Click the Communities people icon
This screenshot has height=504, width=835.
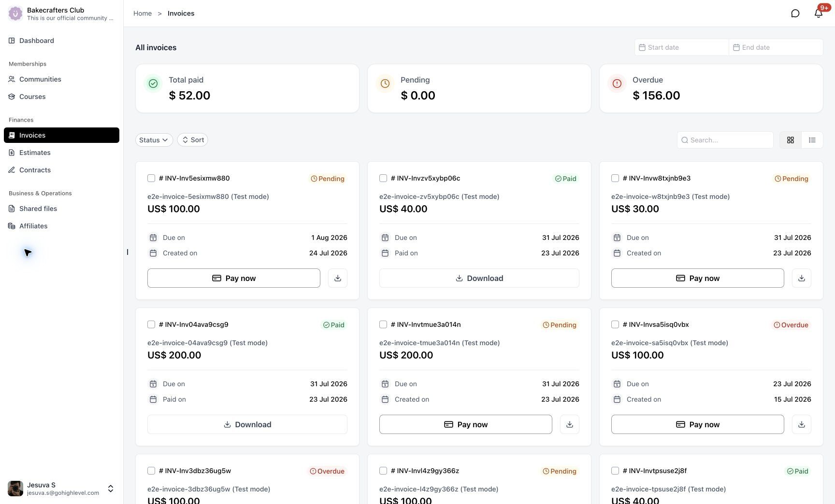coord(12,79)
